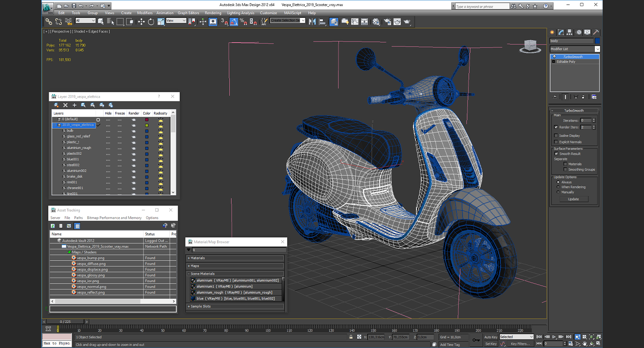This screenshot has width=644, height=348.
Task: Click the ViewCube in the viewport
Action: click(x=530, y=46)
